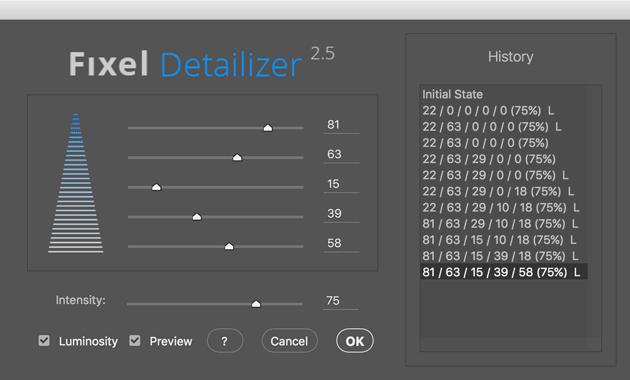Disable the Preview checkbox
The image size is (630, 380).
coord(135,341)
